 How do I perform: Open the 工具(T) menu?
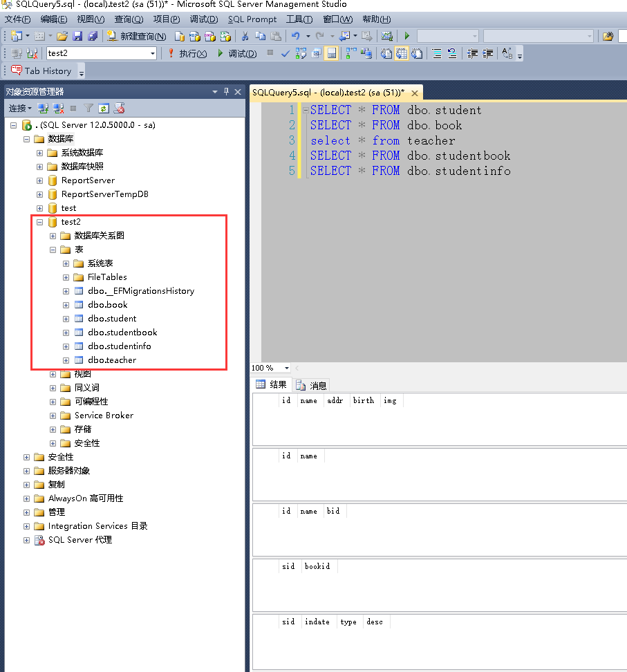pyautogui.click(x=299, y=19)
